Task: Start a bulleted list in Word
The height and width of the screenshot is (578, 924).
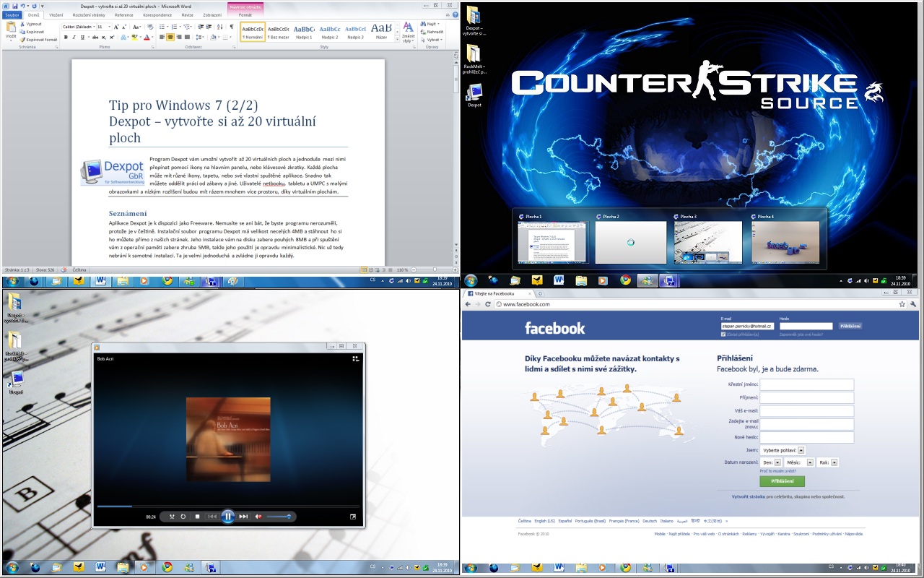Action: click(x=162, y=27)
